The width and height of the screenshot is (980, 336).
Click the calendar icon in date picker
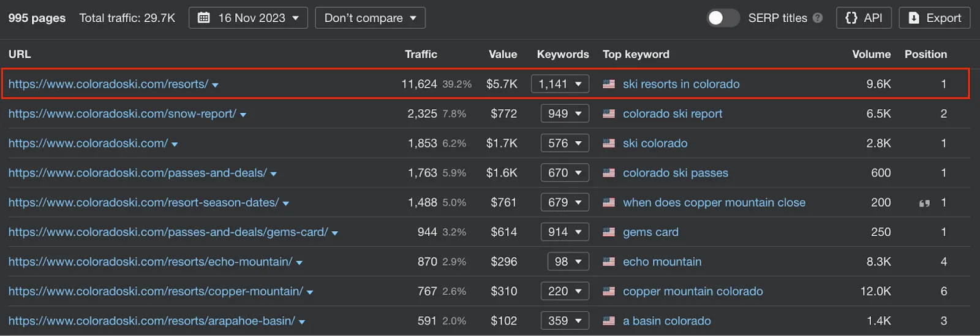click(204, 18)
